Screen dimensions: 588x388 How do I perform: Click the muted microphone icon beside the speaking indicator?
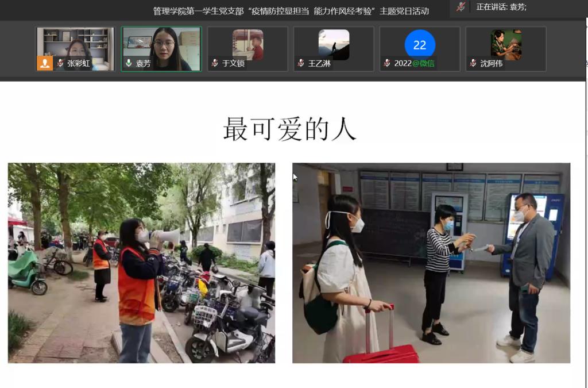pos(461,7)
